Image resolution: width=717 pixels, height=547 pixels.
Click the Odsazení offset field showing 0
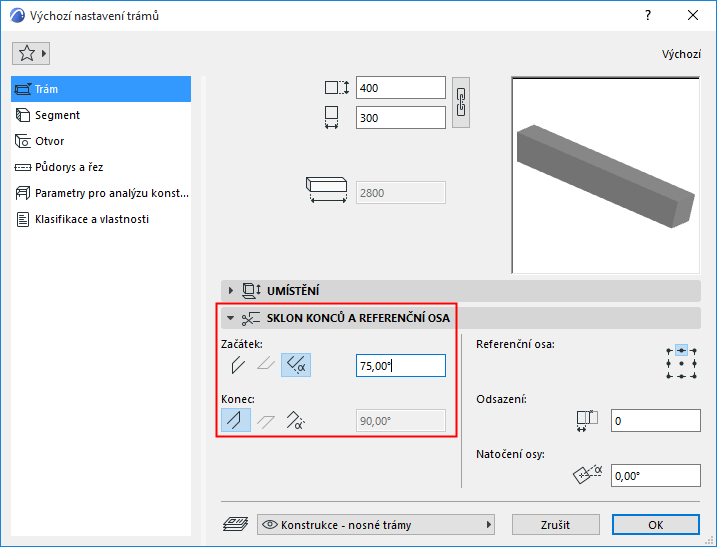click(656, 421)
